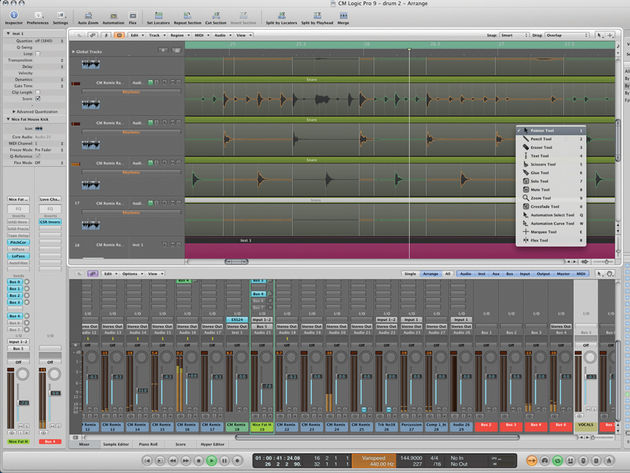This screenshot has height=473, width=630.
Task: Click the Flex toolbar icon
Action: point(133,16)
